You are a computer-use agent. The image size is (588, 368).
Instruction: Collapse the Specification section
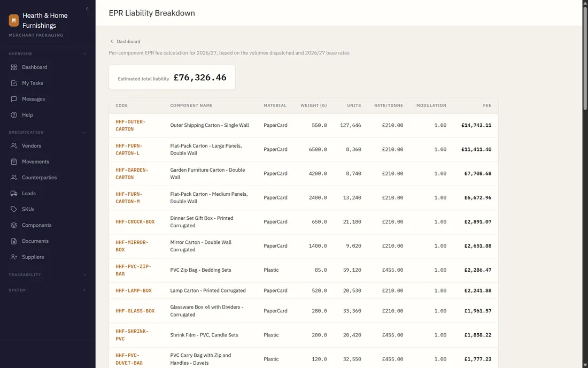(84, 133)
